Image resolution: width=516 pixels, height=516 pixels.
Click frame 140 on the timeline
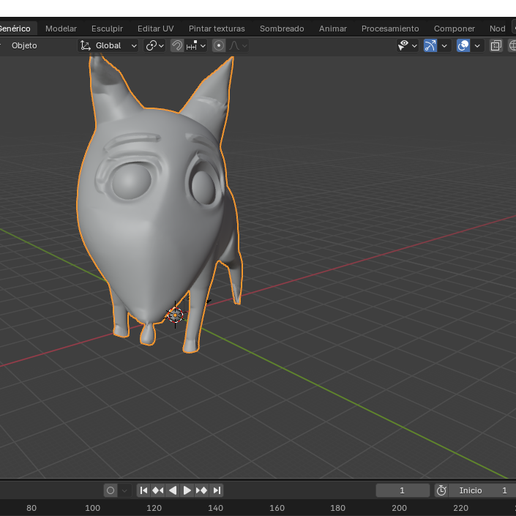(x=215, y=508)
